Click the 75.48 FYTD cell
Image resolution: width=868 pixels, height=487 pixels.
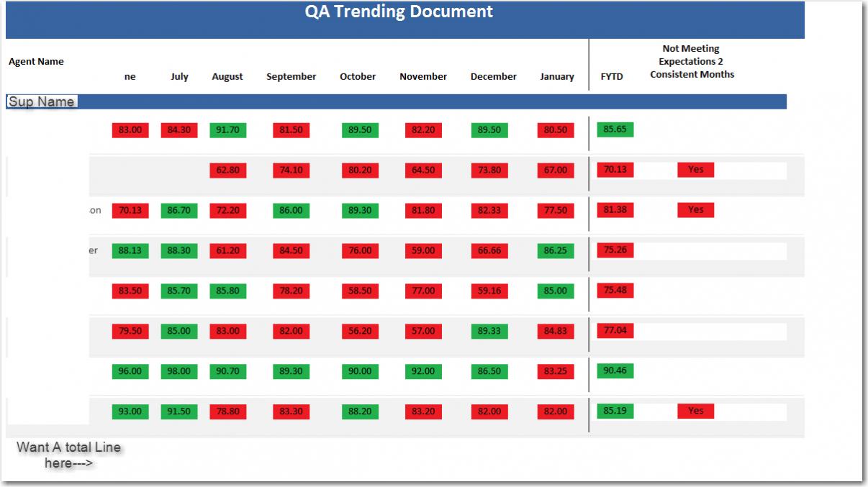615,291
